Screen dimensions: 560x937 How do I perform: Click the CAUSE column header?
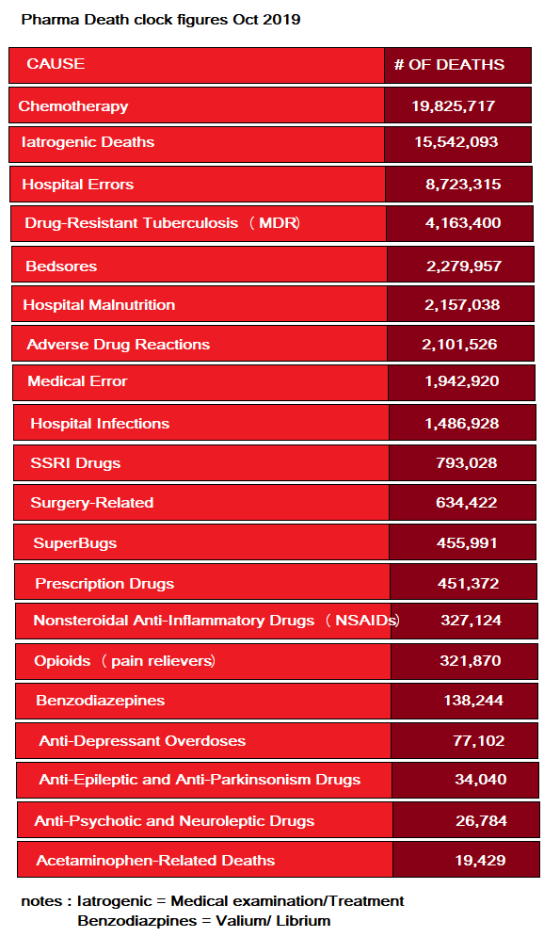pos(197,65)
